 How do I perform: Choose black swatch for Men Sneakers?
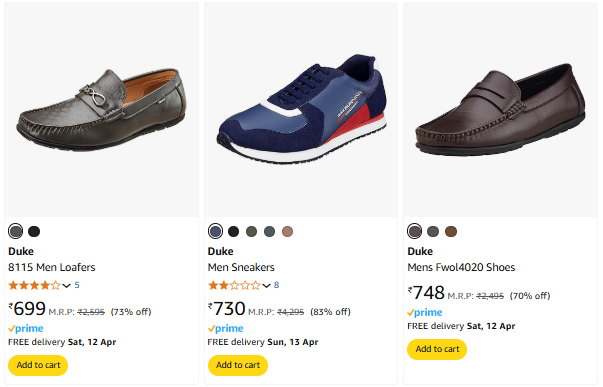tap(233, 232)
